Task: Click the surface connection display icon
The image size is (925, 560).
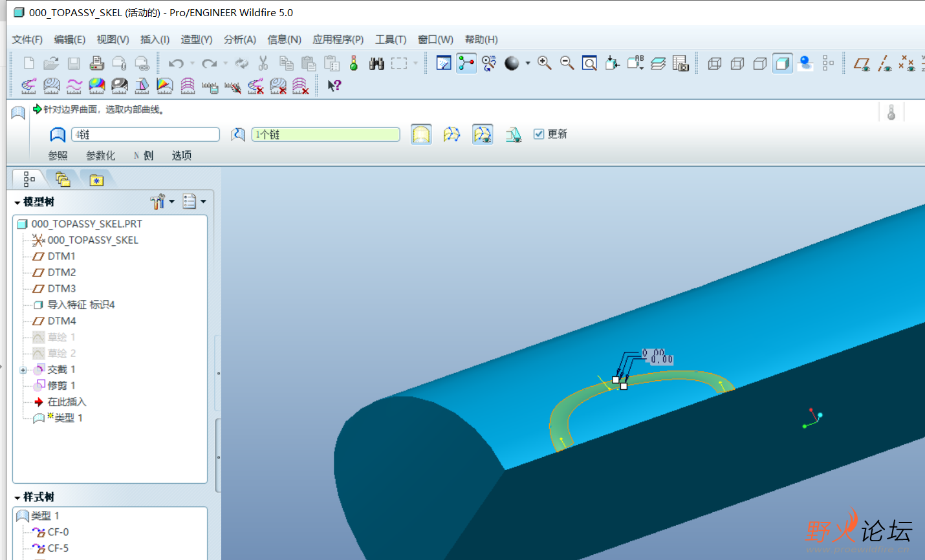Action: [x=483, y=135]
